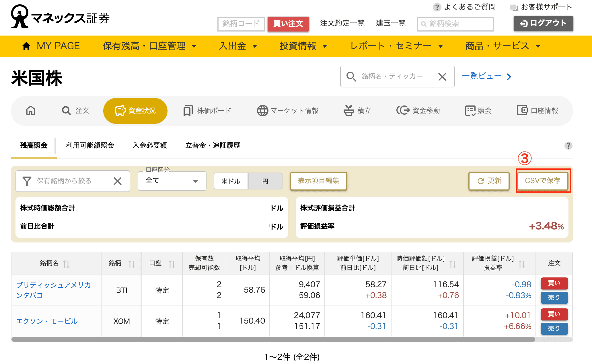592x364 pixels.
Task: Clear the 保有銘柄から絞る filter with X
Action: click(x=118, y=181)
